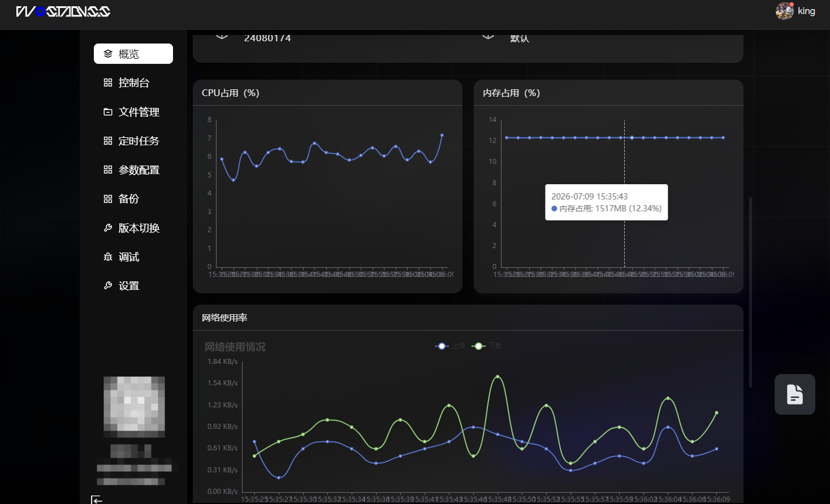Click the 版本切换 wrench icon
The width and height of the screenshot is (830, 504).
coord(108,228)
